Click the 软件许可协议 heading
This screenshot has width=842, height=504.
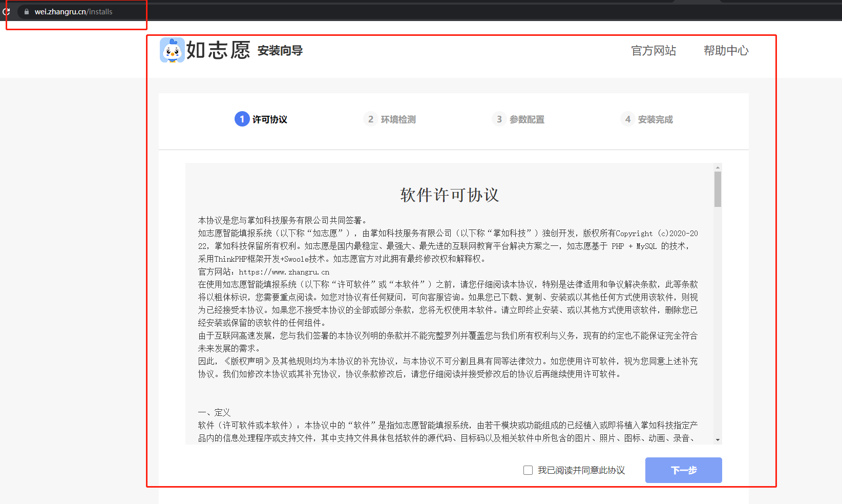[450, 195]
